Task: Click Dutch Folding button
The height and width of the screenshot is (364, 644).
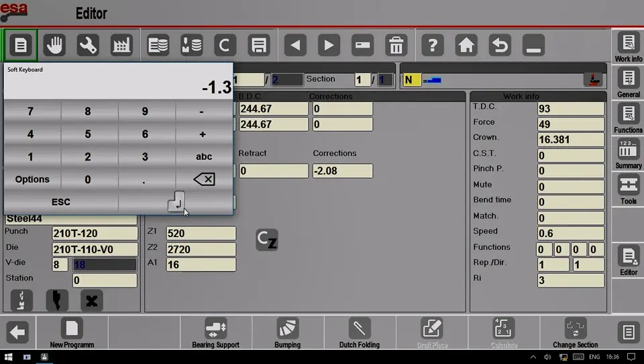Action: (360, 333)
